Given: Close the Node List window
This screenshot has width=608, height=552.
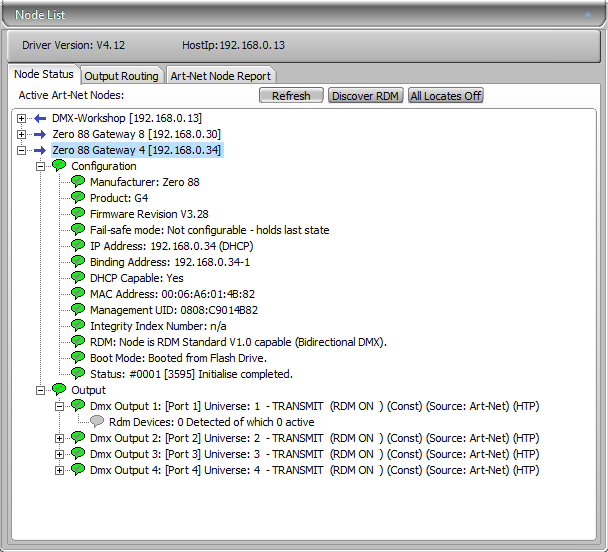Looking at the screenshot, I should 588,14.
